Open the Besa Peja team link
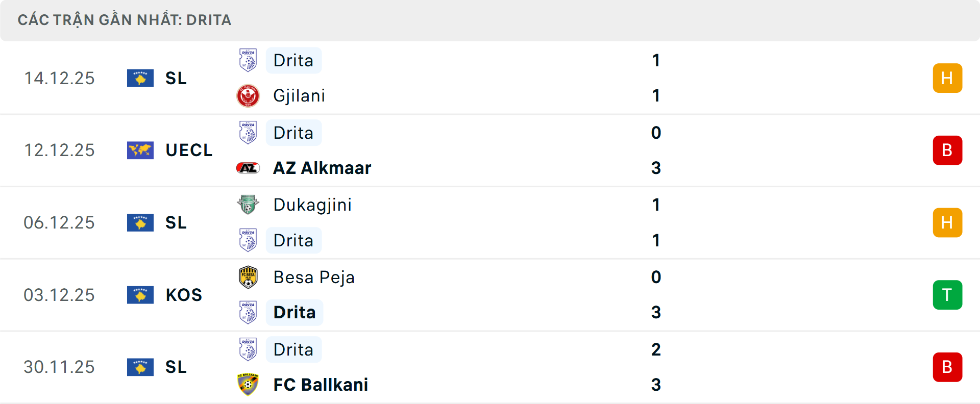980x404 pixels. point(314,277)
